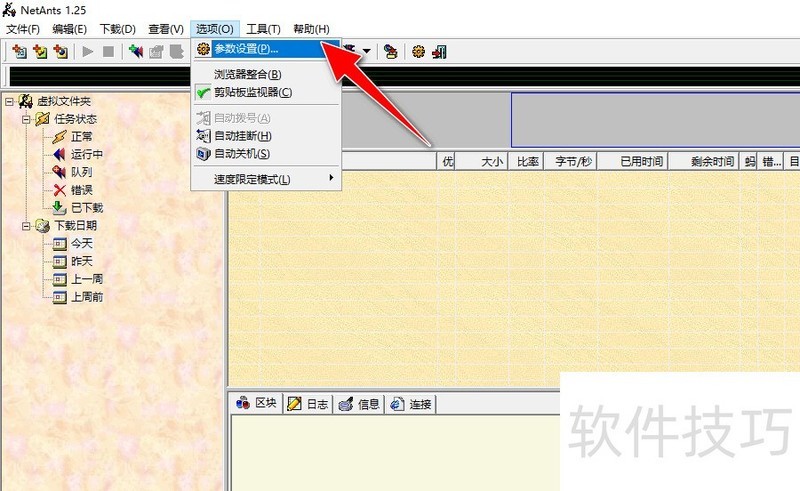Image resolution: width=800 pixels, height=491 pixels.
Task: Click the exit door toolbar icon
Action: [x=439, y=52]
